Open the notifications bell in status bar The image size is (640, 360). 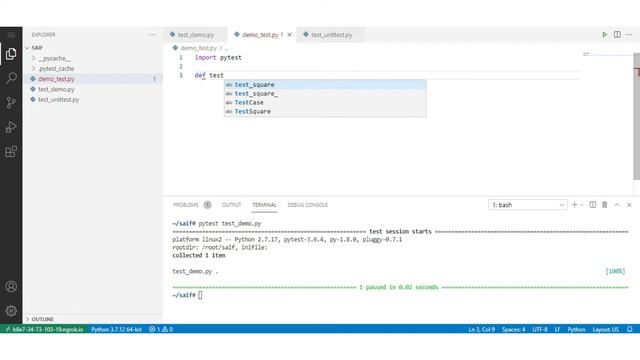[630, 329]
